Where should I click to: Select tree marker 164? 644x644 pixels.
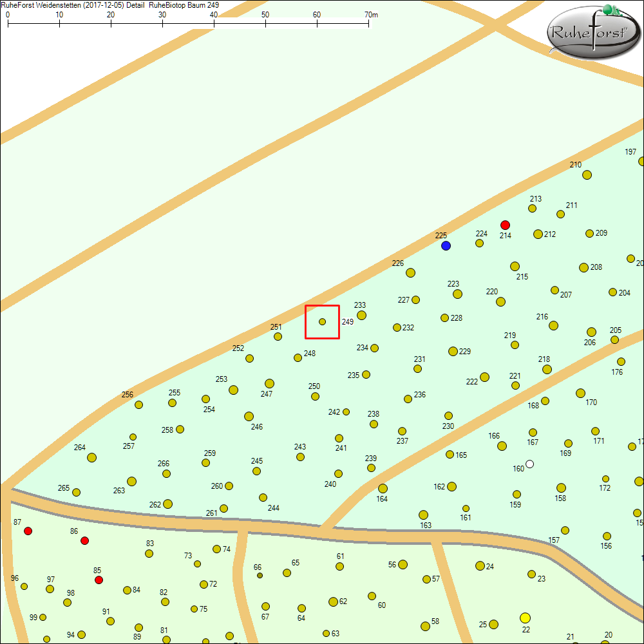(x=383, y=488)
